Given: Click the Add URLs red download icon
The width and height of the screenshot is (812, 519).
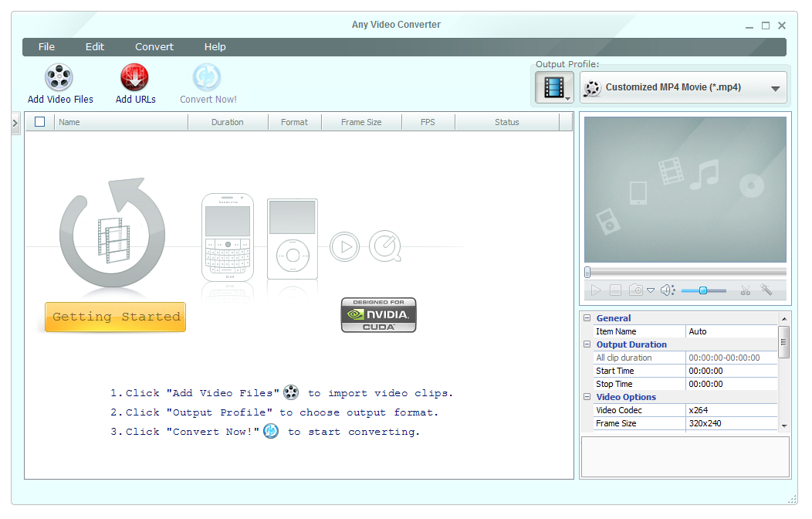Looking at the screenshot, I should (x=134, y=78).
